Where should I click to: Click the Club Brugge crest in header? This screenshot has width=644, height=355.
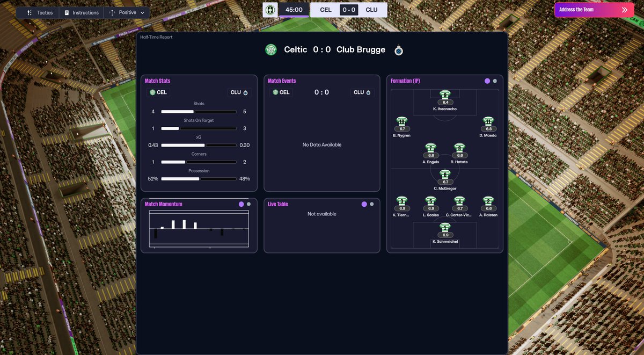click(399, 50)
